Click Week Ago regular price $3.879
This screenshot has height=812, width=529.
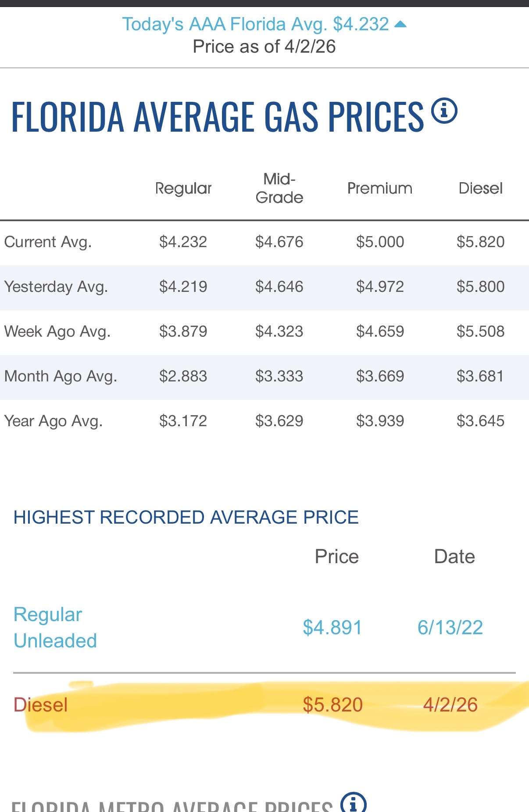pos(183,331)
